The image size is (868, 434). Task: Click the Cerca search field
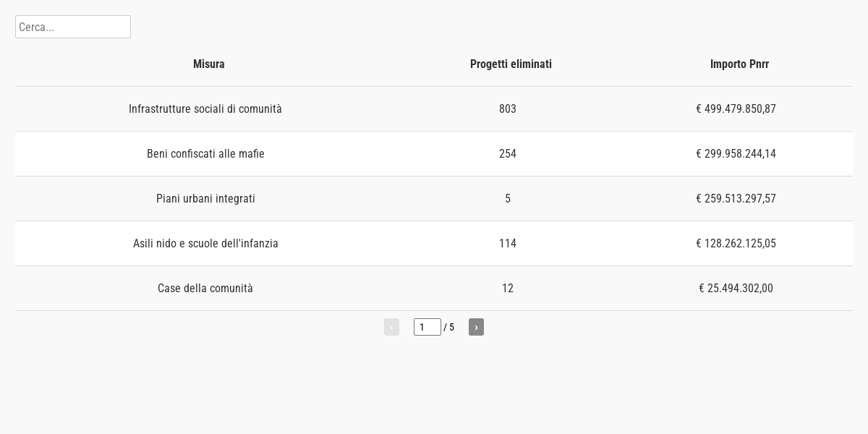pos(73,27)
